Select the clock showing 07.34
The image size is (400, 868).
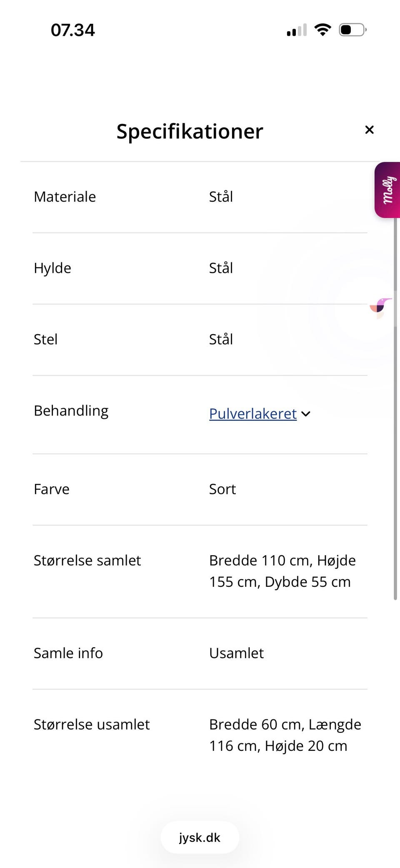pyautogui.click(x=72, y=29)
